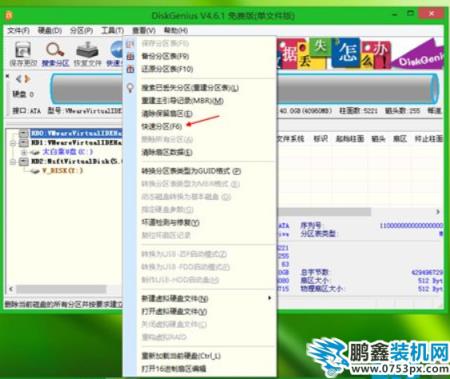Image resolution: width=450 pixels, height=379 pixels.
Task: Collapse the HD1 VMware disk tree node
Action: pyautogui.click(x=13, y=143)
